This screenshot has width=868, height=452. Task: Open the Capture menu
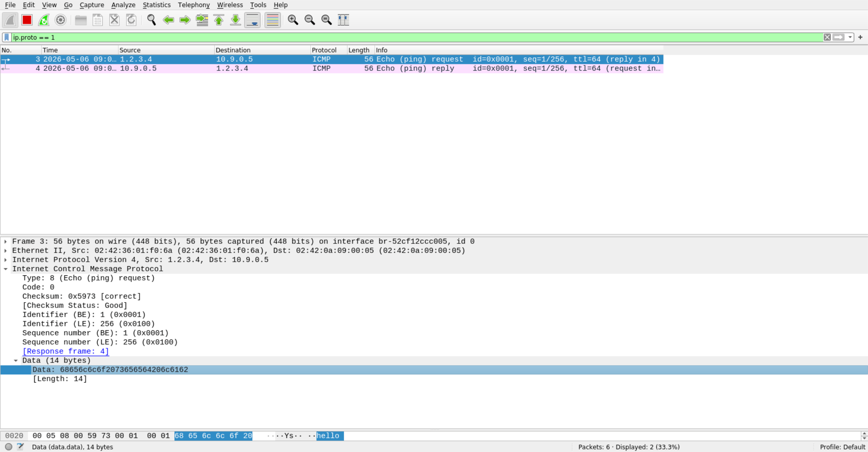[x=92, y=5]
